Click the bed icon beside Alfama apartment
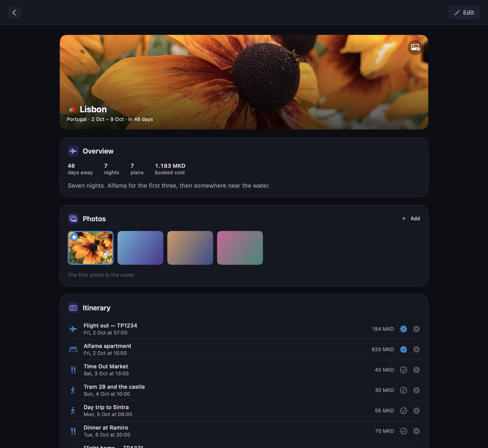Screen dimensions: 488x448 click(x=73, y=349)
